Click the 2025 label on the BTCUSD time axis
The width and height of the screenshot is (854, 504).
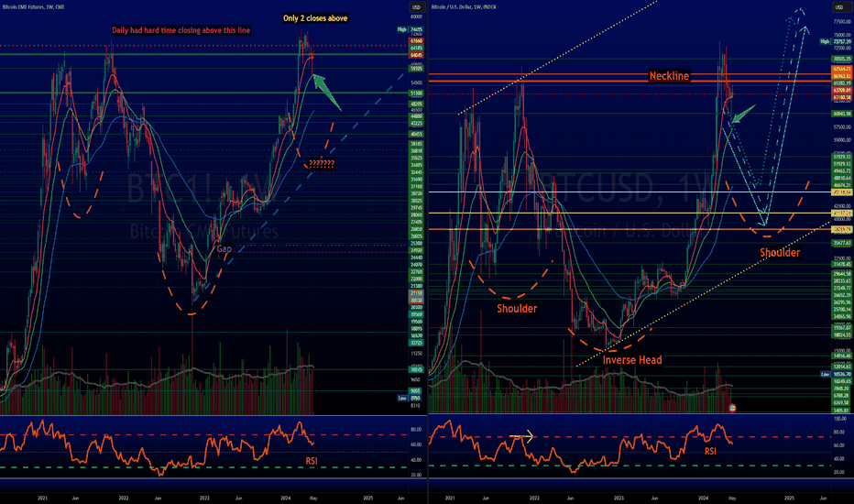point(789,498)
